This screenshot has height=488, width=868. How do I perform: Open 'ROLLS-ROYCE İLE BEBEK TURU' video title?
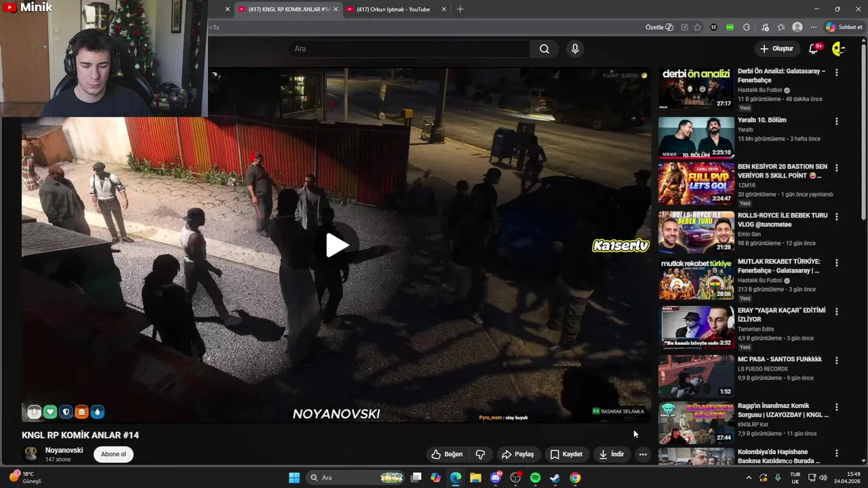click(x=783, y=220)
